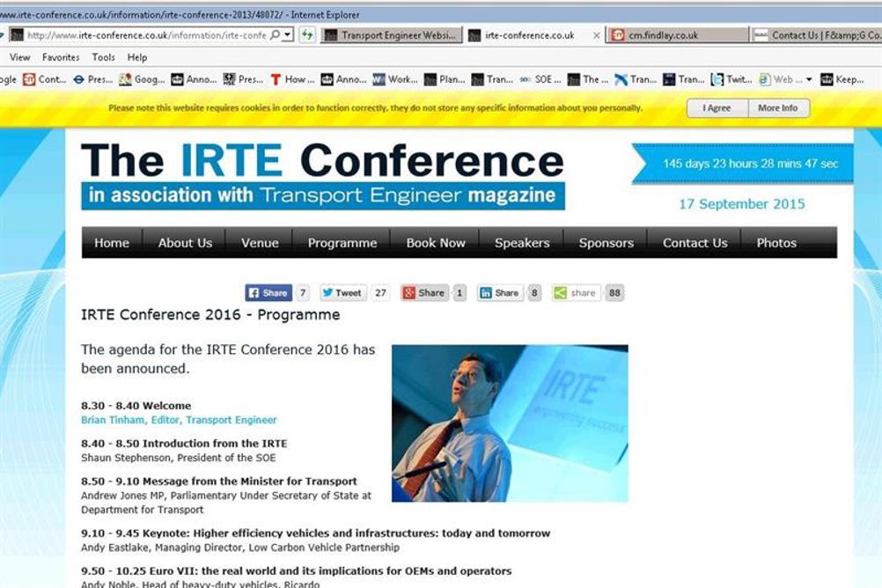Click the tweet count 27
Viewport: 882px width, 588px height.
point(381,292)
